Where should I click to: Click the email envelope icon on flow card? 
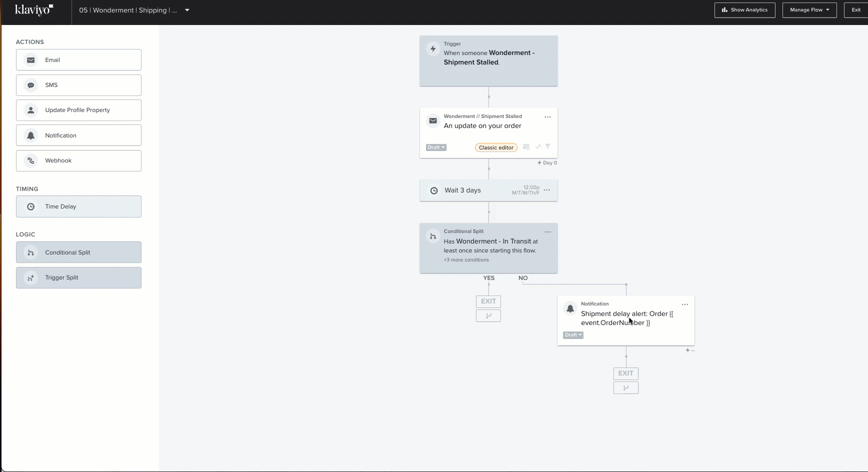point(433,121)
